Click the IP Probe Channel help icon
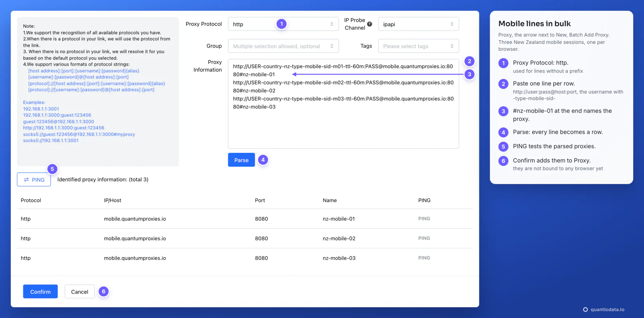Image resolution: width=644 pixels, height=318 pixels. coord(369,24)
